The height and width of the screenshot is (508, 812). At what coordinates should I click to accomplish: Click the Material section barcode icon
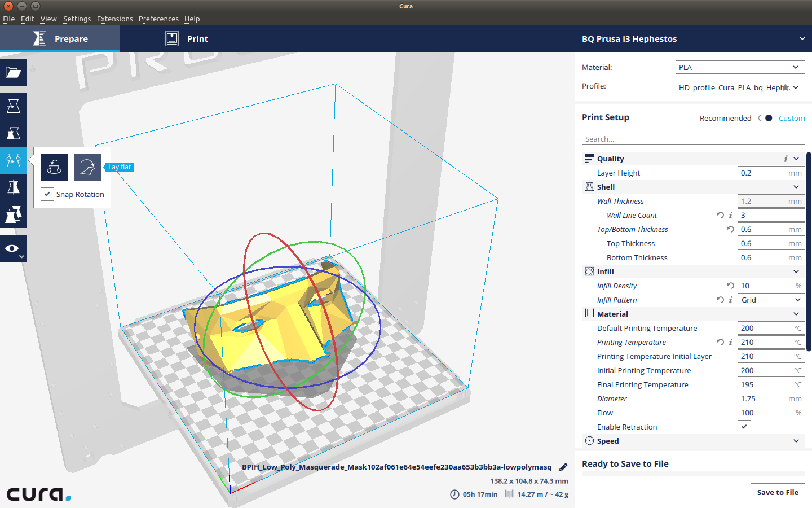pyautogui.click(x=589, y=314)
